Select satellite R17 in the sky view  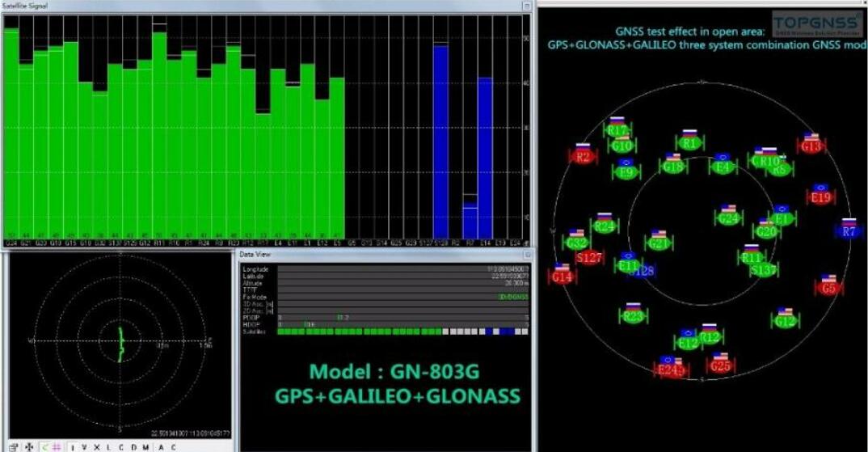tap(617, 131)
